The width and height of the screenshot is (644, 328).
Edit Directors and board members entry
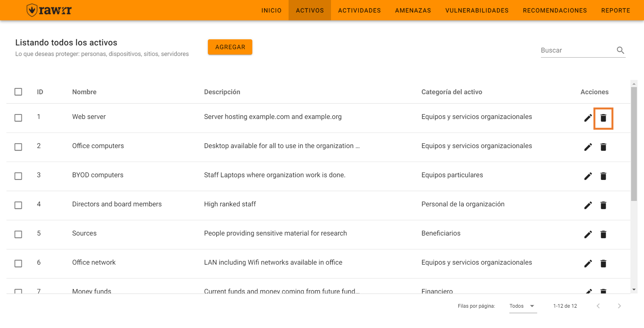588,205
